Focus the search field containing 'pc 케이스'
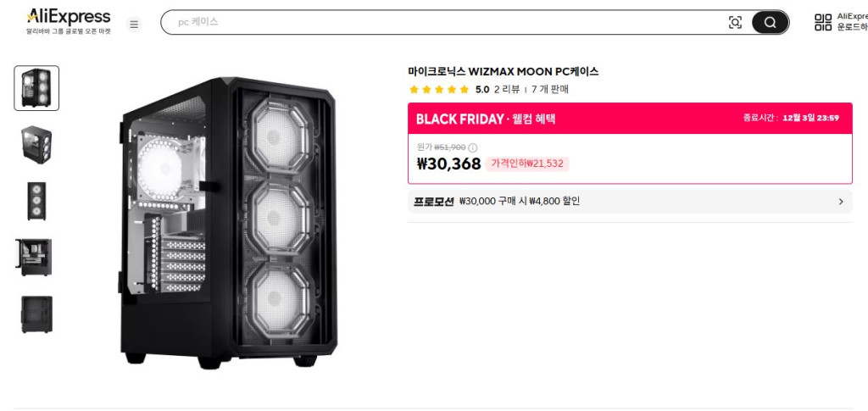Screen dimensions: 868x411 pyautogui.click(x=441, y=23)
